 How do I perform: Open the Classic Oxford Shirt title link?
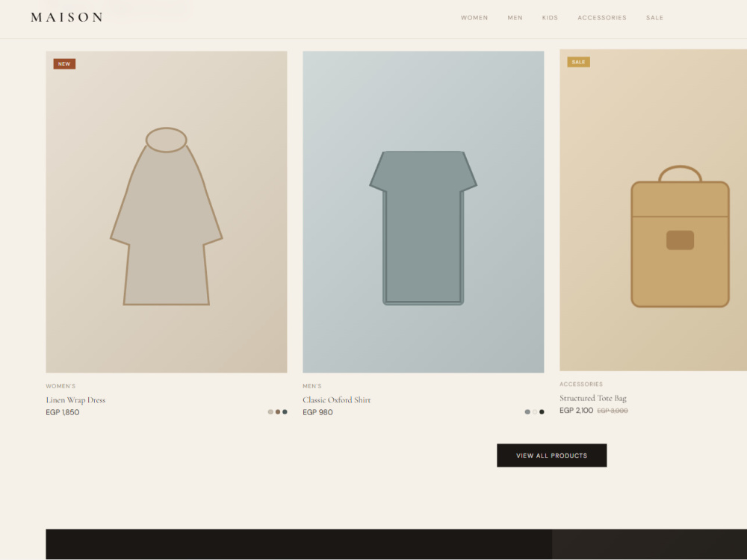click(x=336, y=400)
